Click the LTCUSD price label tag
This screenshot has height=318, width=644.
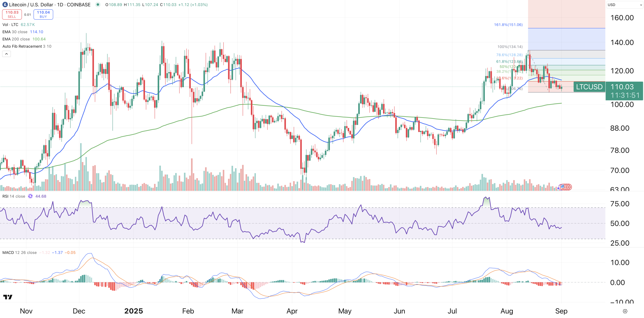pyautogui.click(x=589, y=87)
